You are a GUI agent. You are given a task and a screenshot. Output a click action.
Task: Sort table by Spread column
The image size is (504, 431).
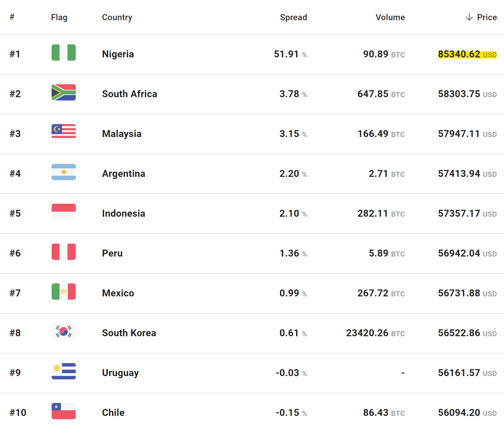293,17
